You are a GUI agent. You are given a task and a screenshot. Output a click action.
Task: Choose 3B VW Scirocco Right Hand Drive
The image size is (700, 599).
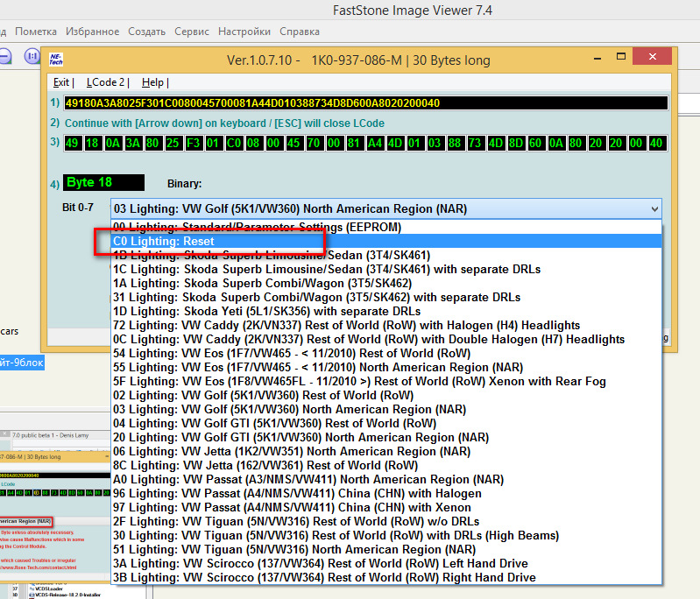tap(386, 577)
